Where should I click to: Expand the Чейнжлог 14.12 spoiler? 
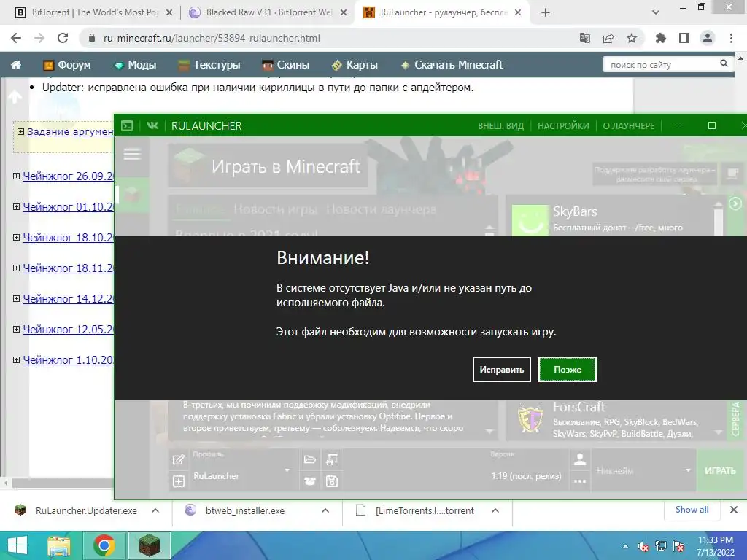(16, 298)
